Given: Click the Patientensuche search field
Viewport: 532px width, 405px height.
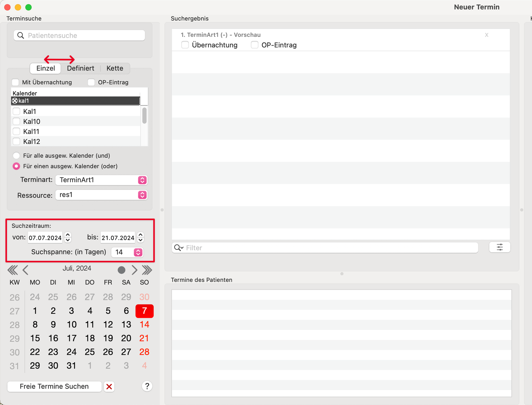Looking at the screenshot, I should click(x=80, y=35).
